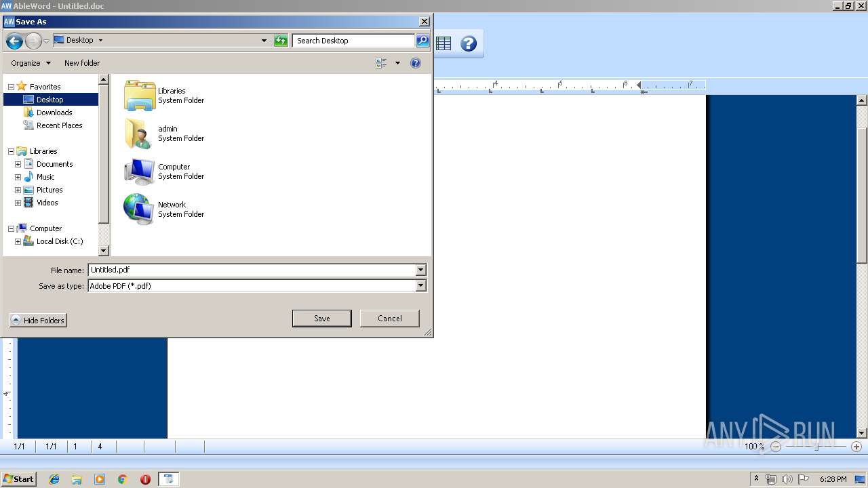Select the Pictures library
This screenshot has width=868, height=488.
click(x=50, y=190)
